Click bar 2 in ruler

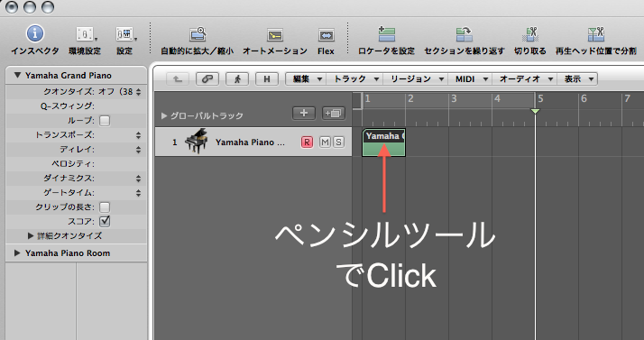pyautogui.click(x=410, y=98)
